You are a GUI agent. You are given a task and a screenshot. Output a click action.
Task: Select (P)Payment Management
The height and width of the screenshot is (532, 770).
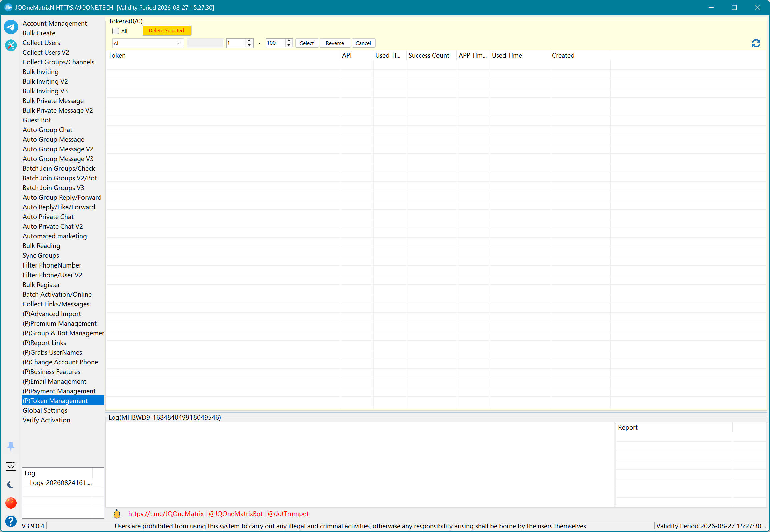tap(59, 391)
